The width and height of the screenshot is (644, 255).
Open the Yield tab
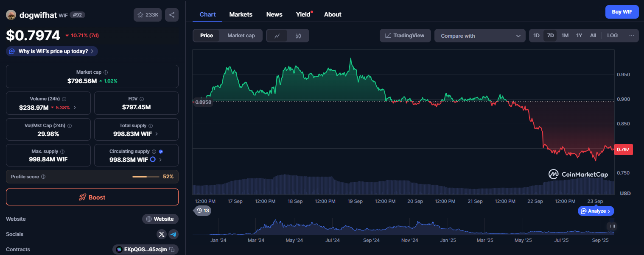pos(303,14)
